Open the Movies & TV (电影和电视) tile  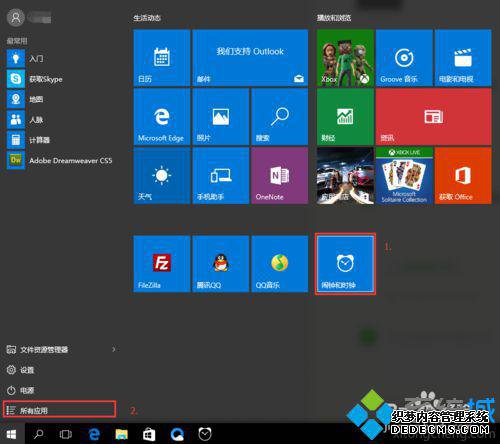coord(463,58)
